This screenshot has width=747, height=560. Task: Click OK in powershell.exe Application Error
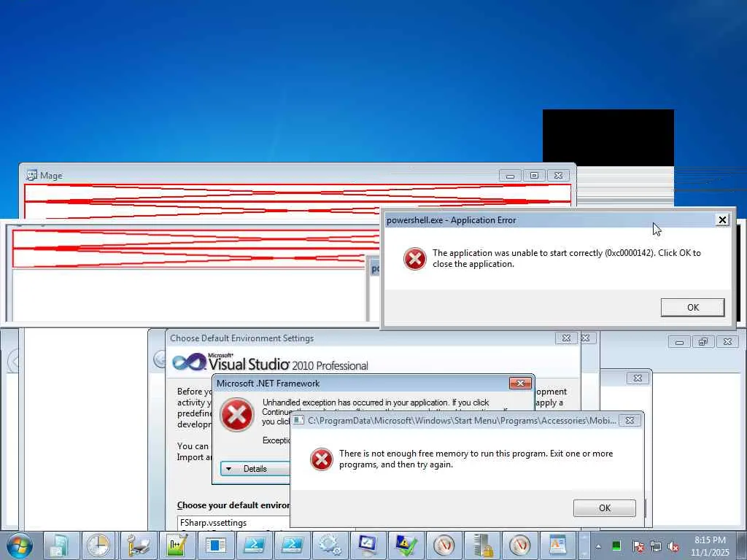pyautogui.click(x=693, y=308)
